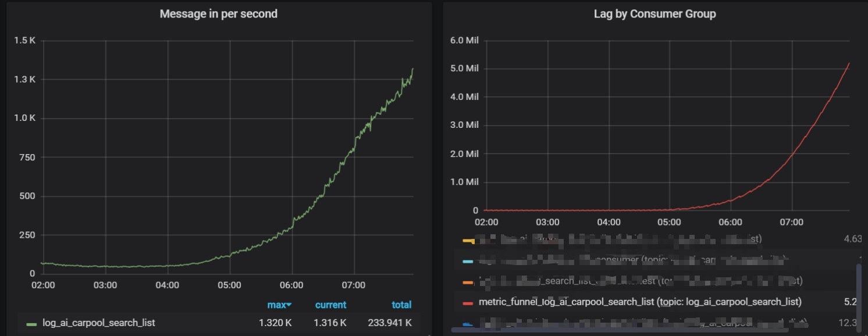The width and height of the screenshot is (868, 336).
Task: Click the peak of the green message rate line
Action: coord(412,69)
